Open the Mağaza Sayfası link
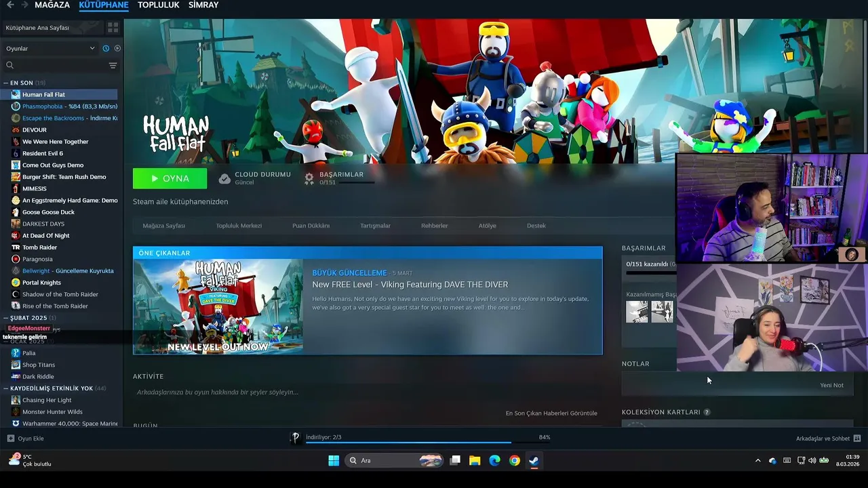Image resolution: width=868 pixels, height=488 pixels. coord(163,226)
